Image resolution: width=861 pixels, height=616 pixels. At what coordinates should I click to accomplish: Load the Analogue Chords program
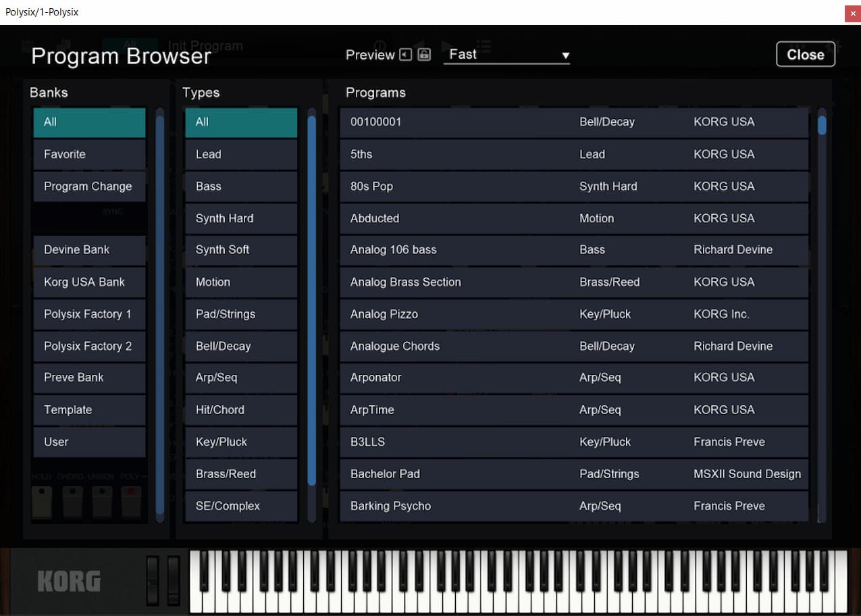pyautogui.click(x=575, y=346)
